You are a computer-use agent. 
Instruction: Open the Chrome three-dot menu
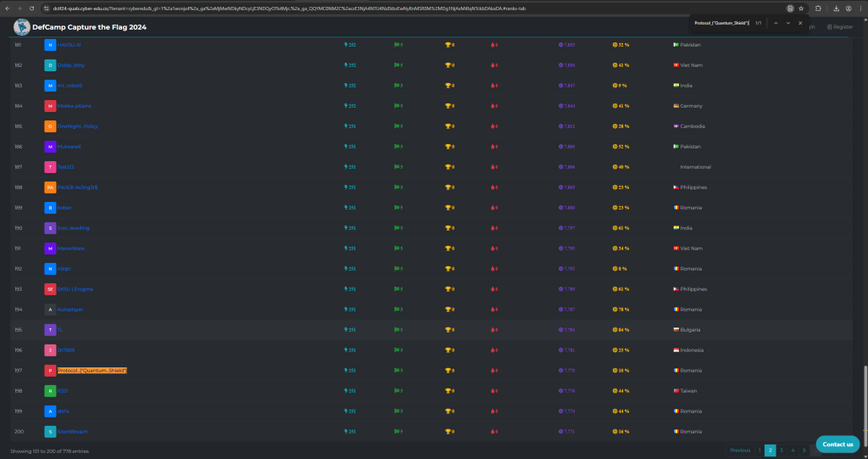point(860,8)
